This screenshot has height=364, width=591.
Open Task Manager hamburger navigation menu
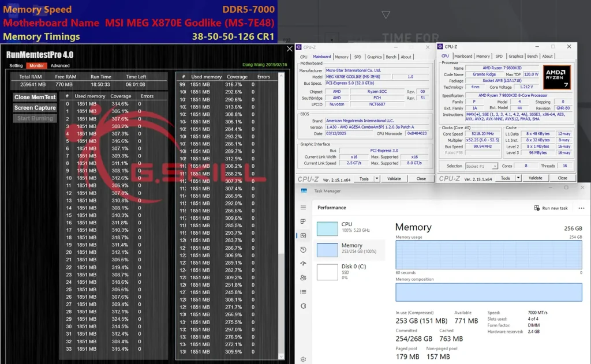(x=303, y=208)
